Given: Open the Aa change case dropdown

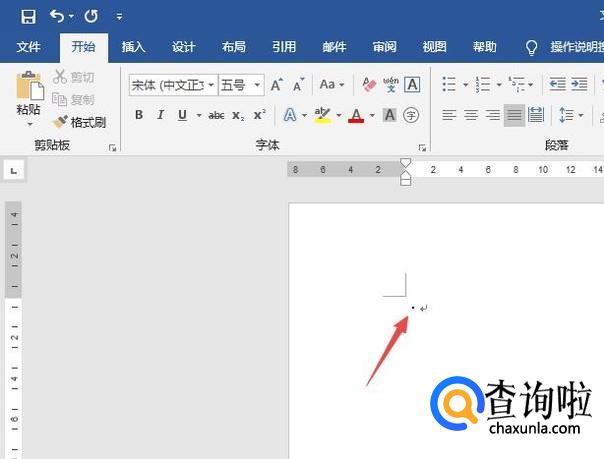Looking at the screenshot, I should [331, 84].
